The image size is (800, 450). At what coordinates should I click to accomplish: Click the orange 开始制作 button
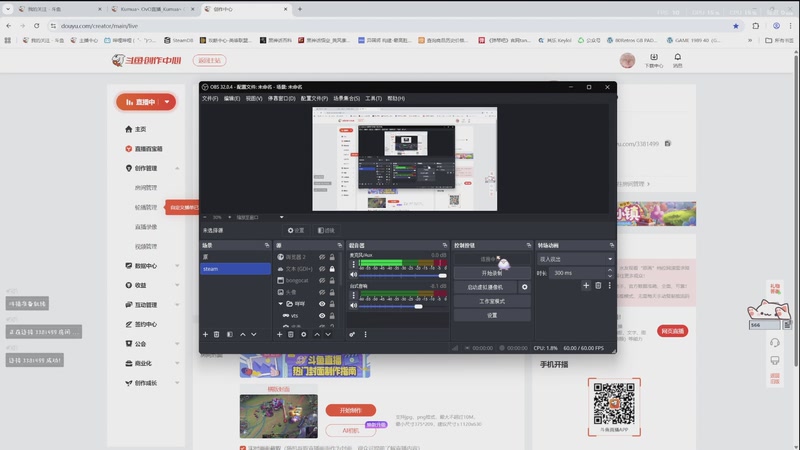point(351,410)
